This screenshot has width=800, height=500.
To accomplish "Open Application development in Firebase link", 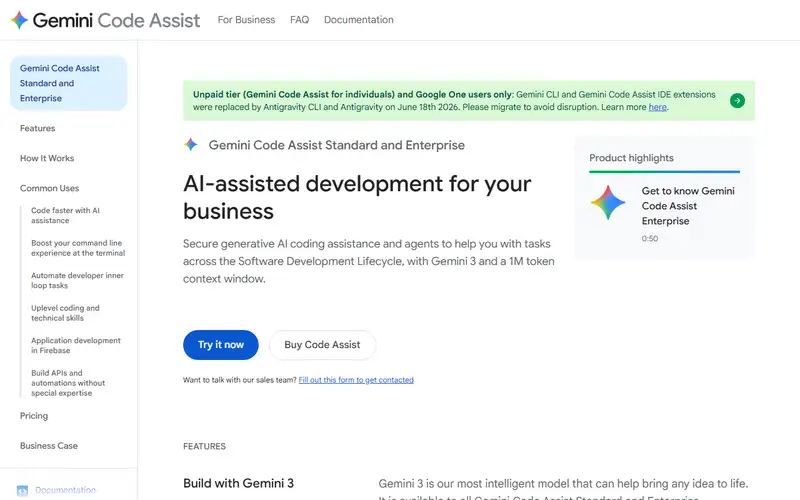I will point(76,345).
